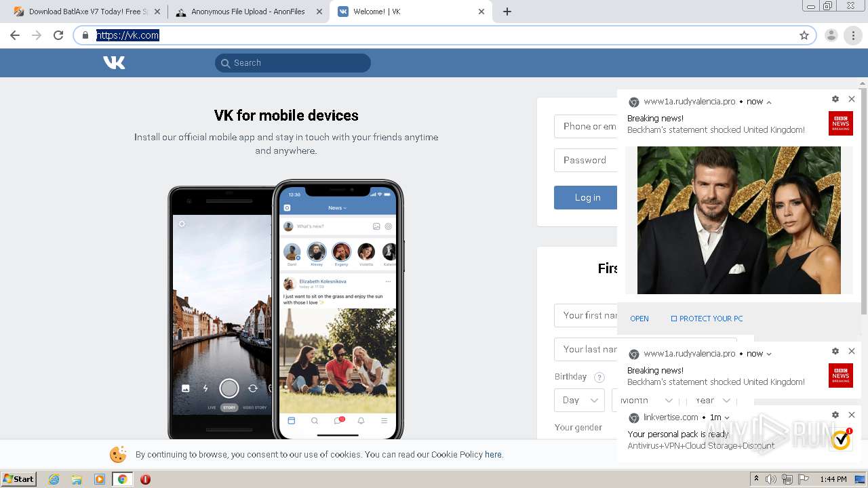Collapse the first rudyvalencia notification with its chevron
The height and width of the screenshot is (488, 868).
769,102
